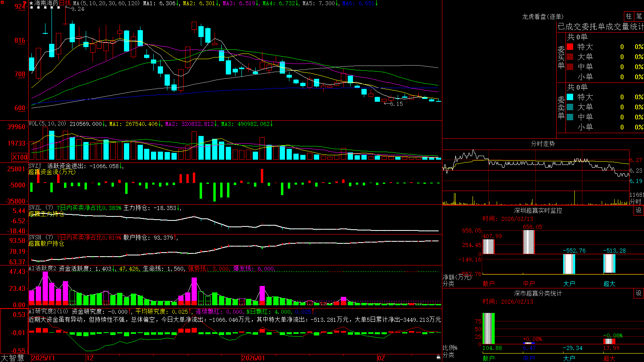Click the 大智慧 logo label
Viewport: 644px width, 362px height.
click(12, 358)
